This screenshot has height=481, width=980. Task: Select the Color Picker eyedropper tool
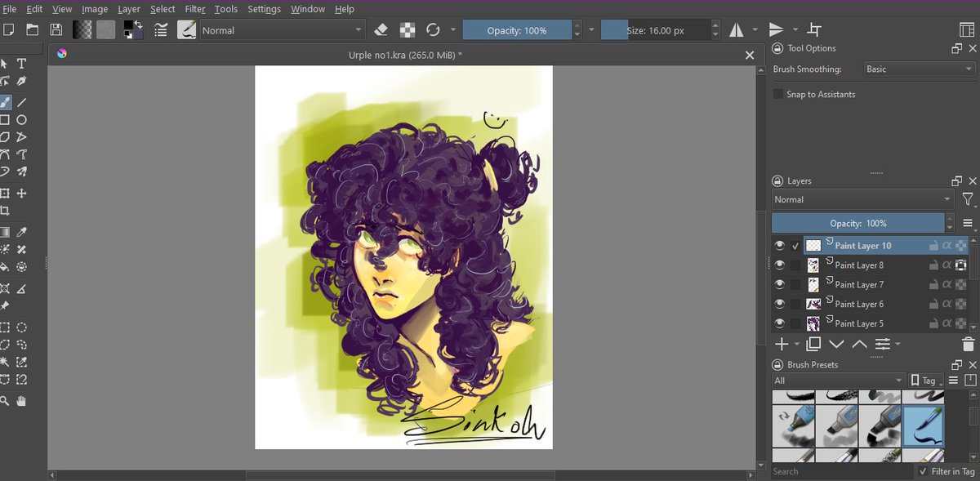tap(22, 233)
